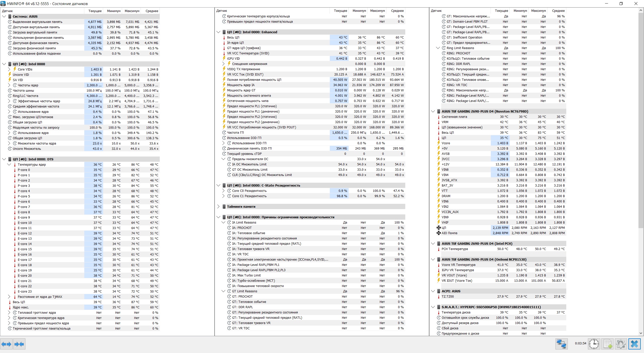Collapse the IA Limit Reasons node

[x=223, y=222]
